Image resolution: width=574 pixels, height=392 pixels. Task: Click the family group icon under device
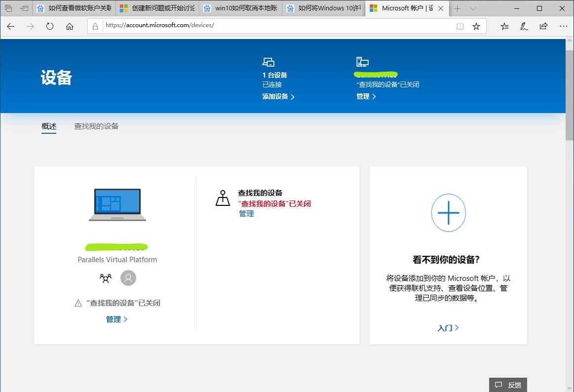pyautogui.click(x=106, y=278)
